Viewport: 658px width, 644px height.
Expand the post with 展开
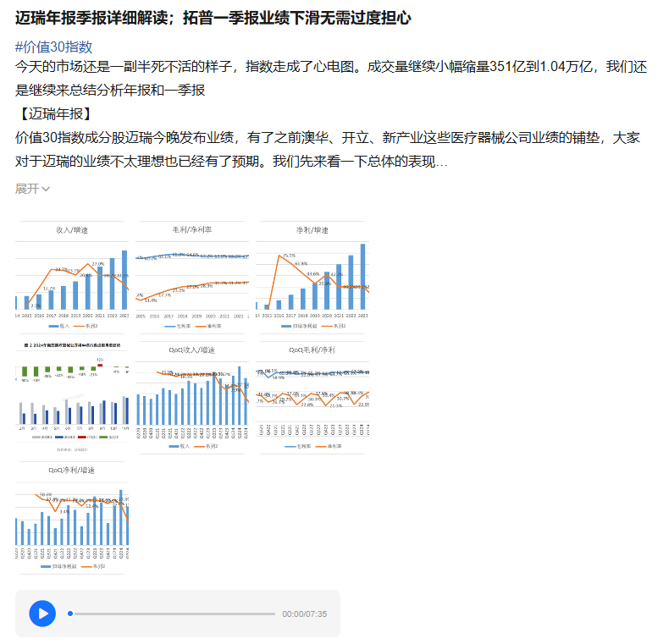[x=27, y=188]
